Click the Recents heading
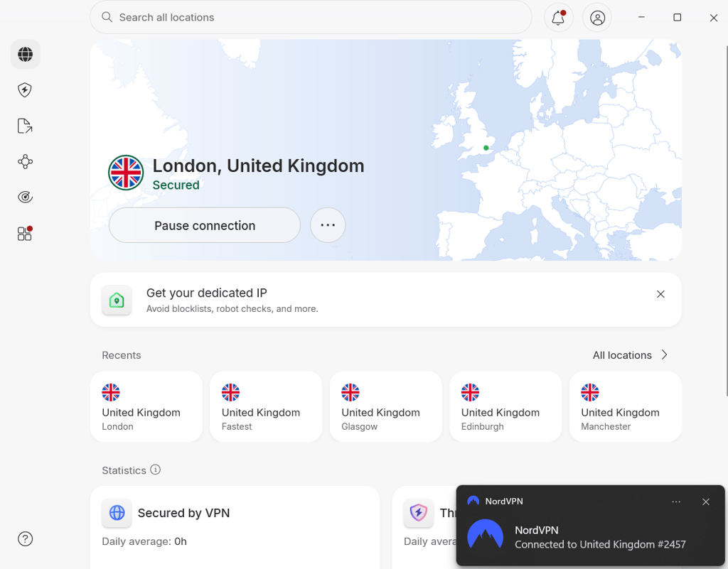The height and width of the screenshot is (569, 728). pyautogui.click(x=121, y=355)
